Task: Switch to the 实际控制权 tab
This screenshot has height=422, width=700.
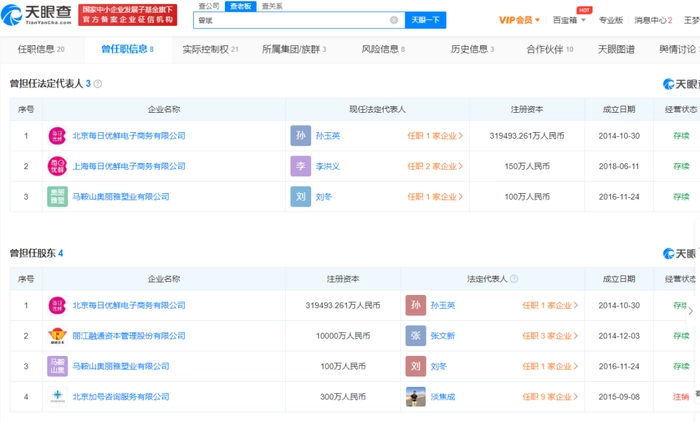Action: [211, 49]
